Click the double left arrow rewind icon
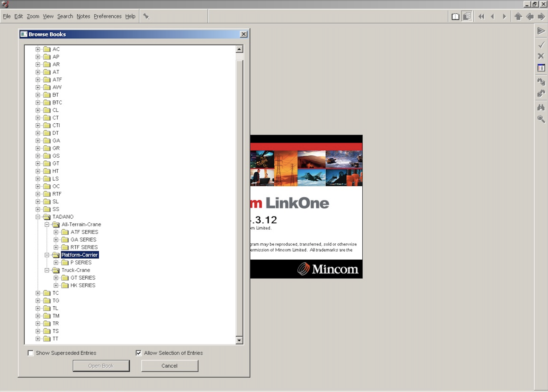 pos(481,16)
